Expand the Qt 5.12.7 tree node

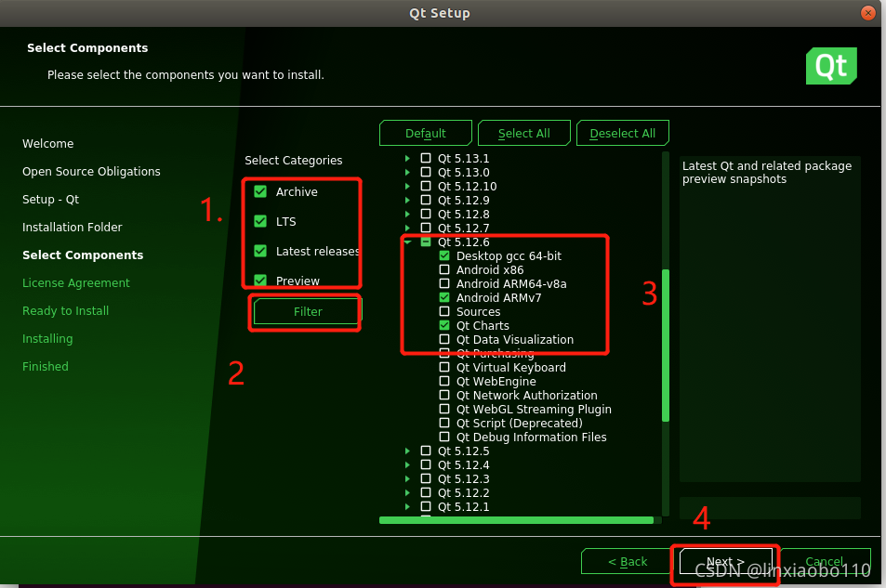click(x=407, y=228)
